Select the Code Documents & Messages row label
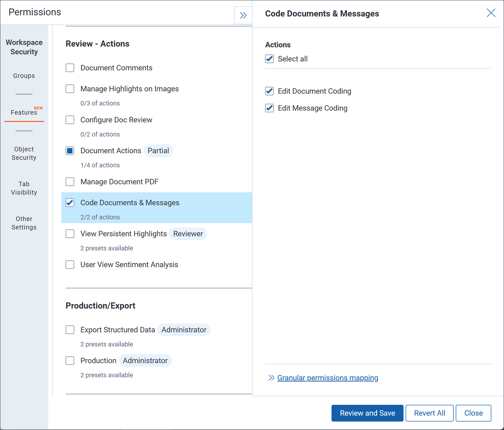 [x=130, y=203]
